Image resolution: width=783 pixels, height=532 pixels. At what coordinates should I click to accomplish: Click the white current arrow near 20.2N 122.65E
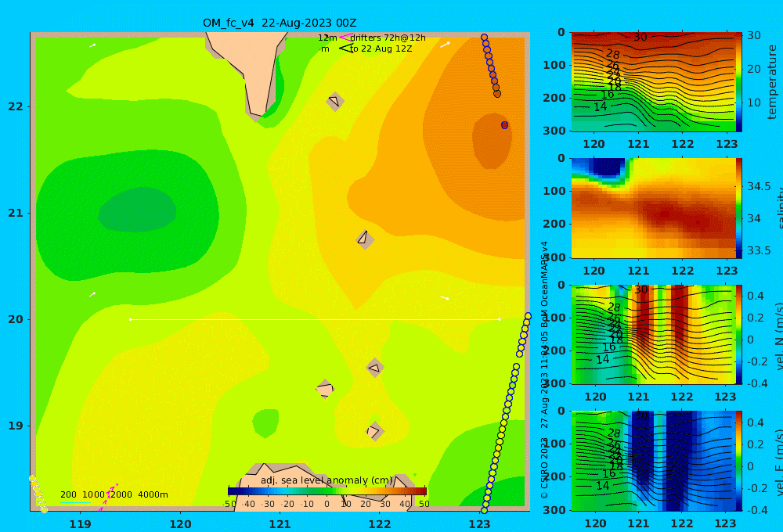[x=445, y=298]
